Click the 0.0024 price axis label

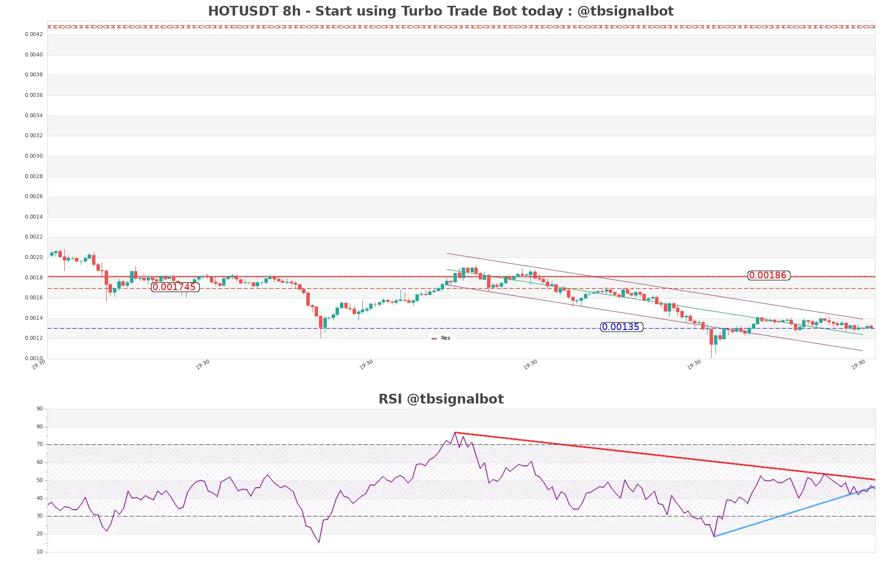tap(34, 217)
